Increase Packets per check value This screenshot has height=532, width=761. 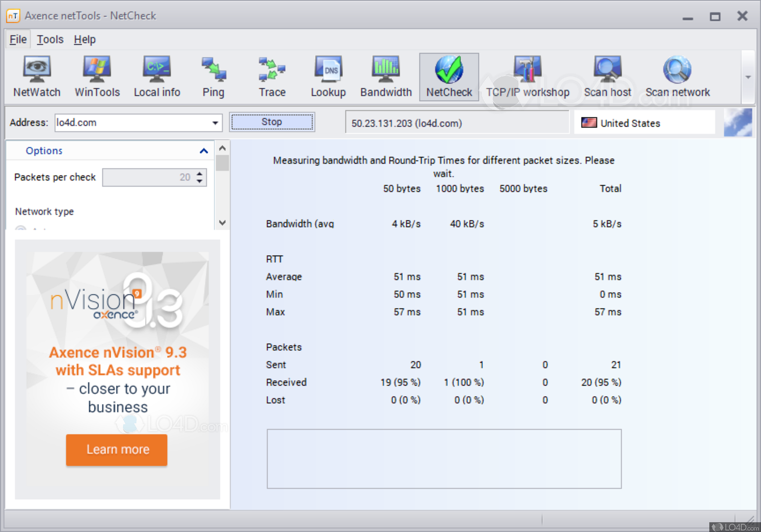tap(200, 173)
